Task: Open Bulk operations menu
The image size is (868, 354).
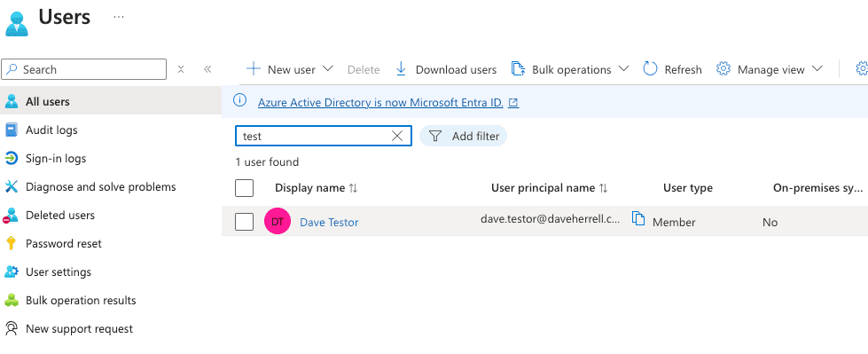Action: tap(571, 69)
